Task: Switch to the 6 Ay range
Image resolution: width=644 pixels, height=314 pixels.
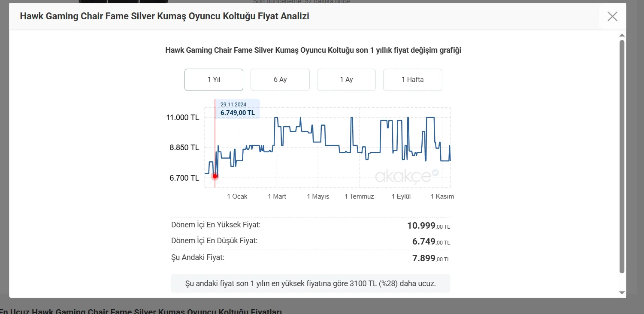Action: [x=280, y=80]
